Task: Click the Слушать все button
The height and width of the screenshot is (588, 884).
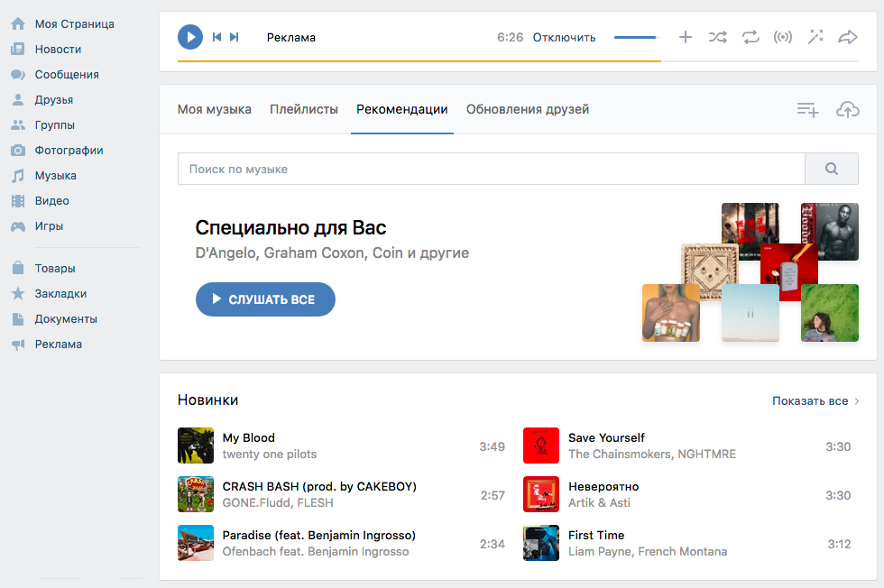Action: [x=265, y=299]
